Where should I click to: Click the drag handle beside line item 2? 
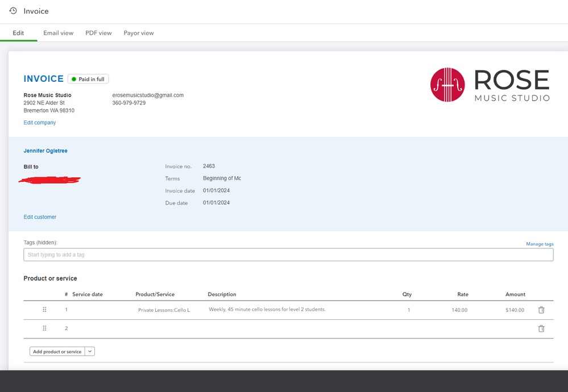pyautogui.click(x=44, y=328)
